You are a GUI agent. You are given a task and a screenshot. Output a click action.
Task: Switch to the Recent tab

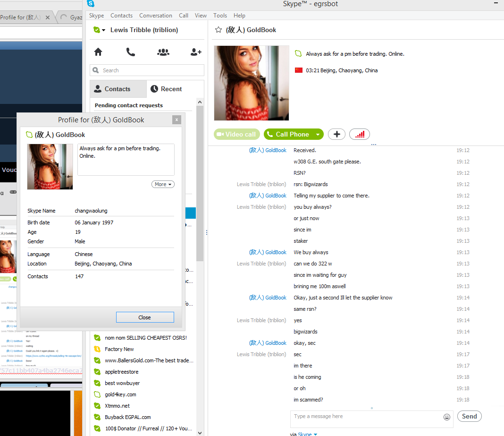pos(175,89)
